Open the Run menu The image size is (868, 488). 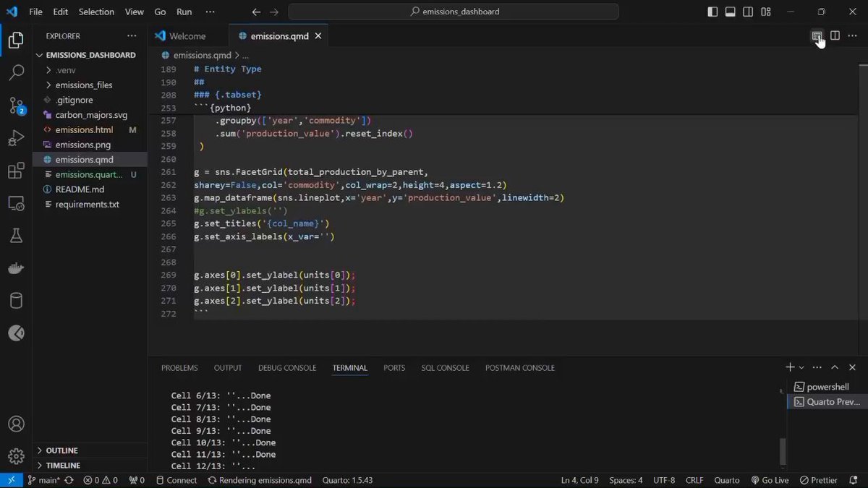[x=184, y=12]
